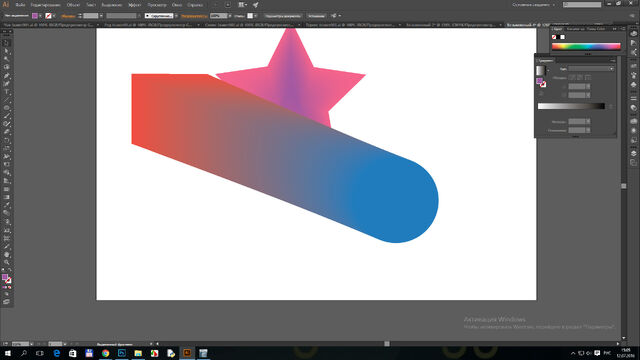Toggle the Stroke box in the toolbox
The width and height of the screenshot is (640, 360).
(8, 281)
